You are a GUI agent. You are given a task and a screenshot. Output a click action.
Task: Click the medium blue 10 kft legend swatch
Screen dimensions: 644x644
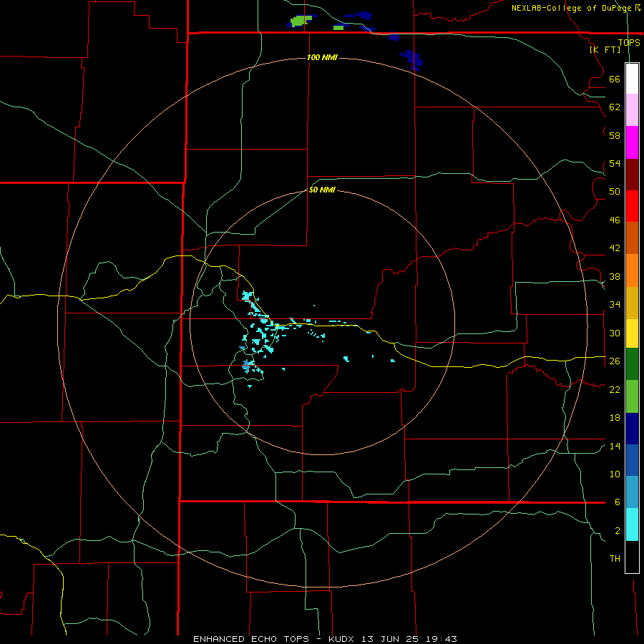click(632, 460)
